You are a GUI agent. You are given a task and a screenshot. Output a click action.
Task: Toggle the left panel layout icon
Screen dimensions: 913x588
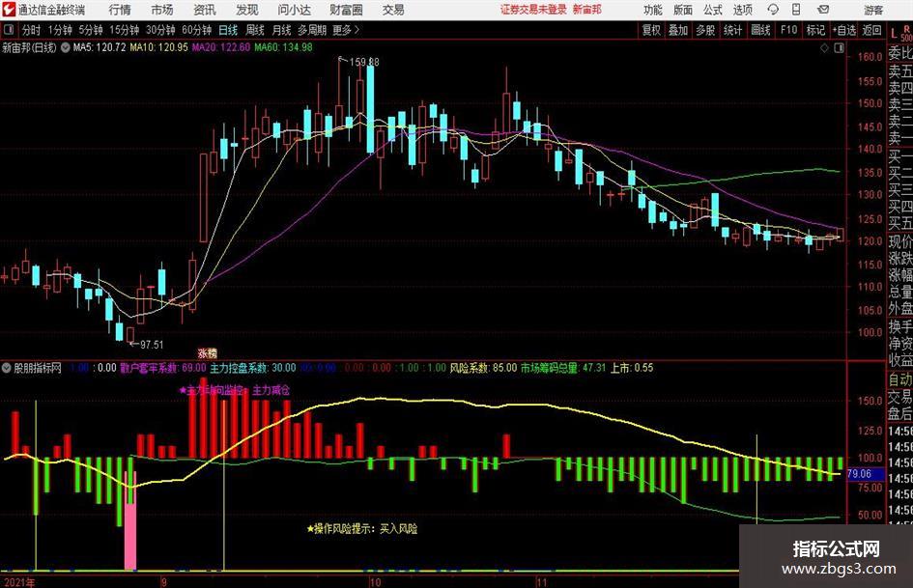pyautogui.click(x=8, y=30)
